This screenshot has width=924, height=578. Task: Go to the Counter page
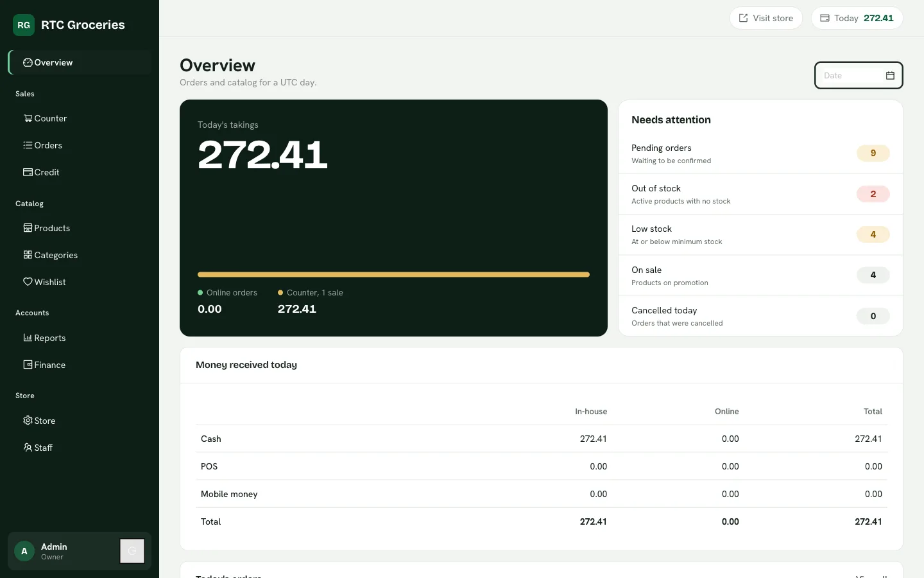(80, 118)
